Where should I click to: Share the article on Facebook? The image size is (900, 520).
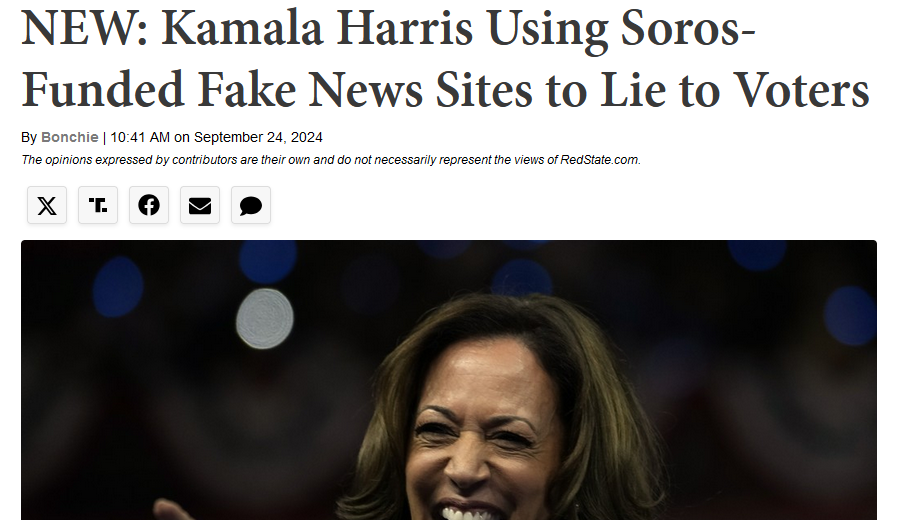tap(149, 205)
